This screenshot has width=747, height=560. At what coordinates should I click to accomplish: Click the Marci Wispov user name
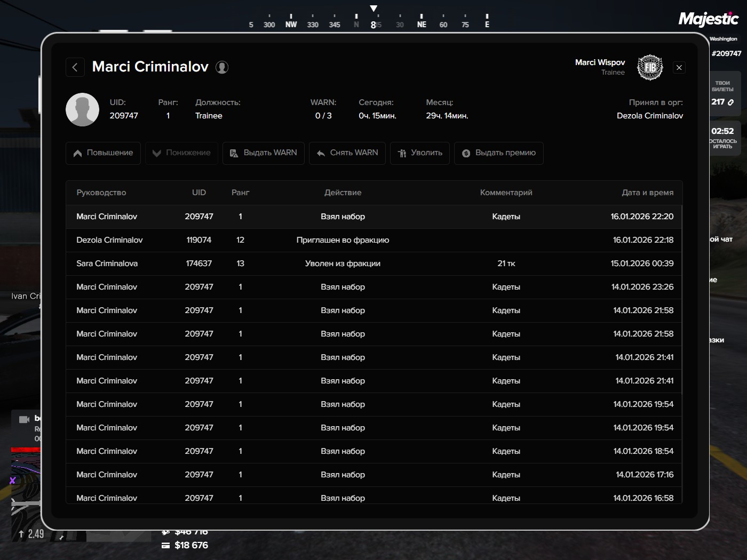tap(600, 62)
